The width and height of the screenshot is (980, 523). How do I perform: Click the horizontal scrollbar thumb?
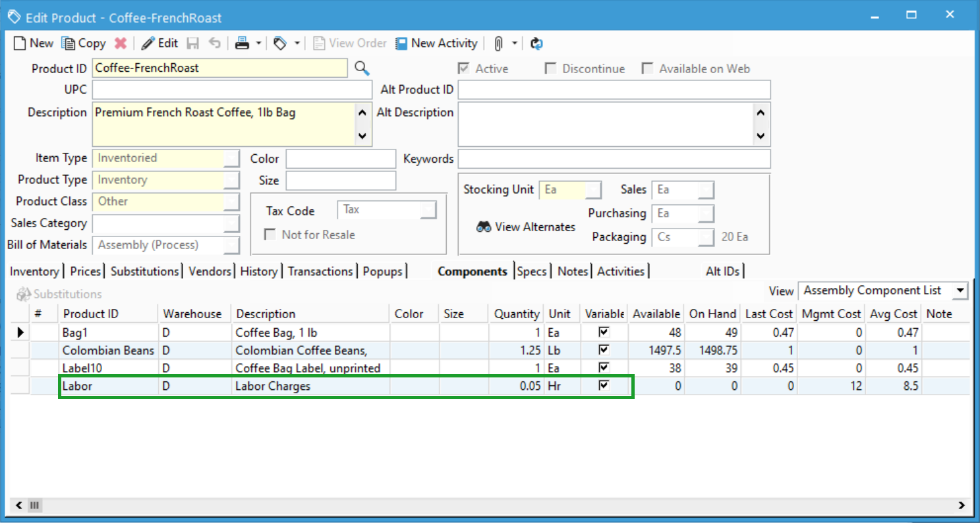click(x=35, y=506)
